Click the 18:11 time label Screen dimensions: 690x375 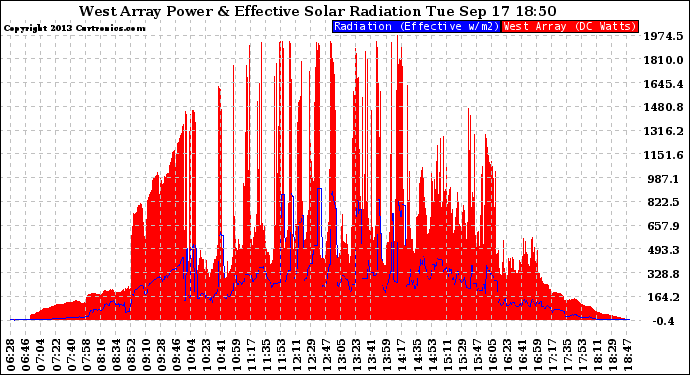pyautogui.click(x=596, y=354)
